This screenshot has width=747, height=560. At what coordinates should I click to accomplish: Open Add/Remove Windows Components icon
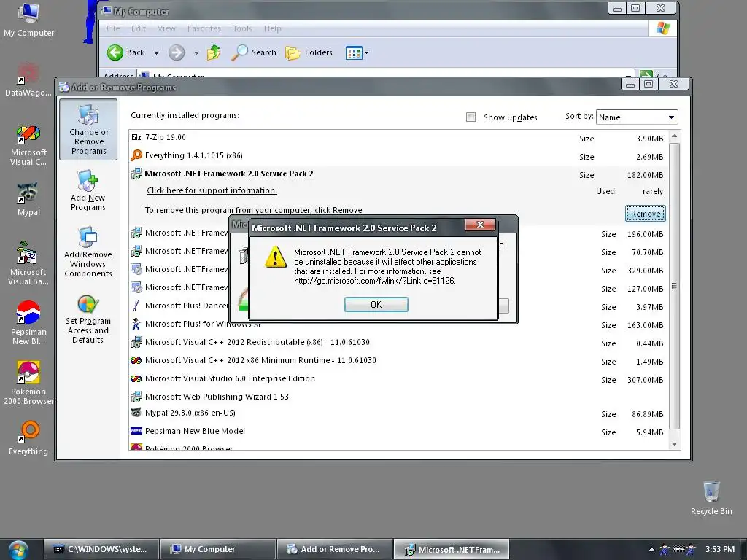(88, 252)
